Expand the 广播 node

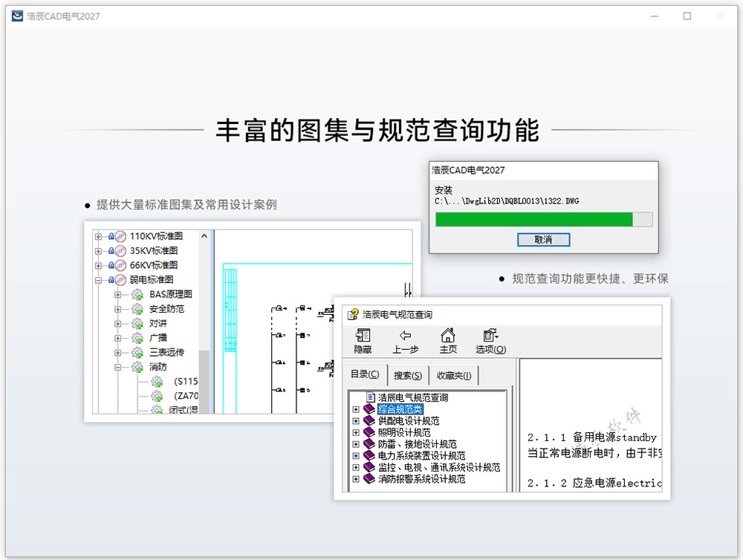[117, 338]
